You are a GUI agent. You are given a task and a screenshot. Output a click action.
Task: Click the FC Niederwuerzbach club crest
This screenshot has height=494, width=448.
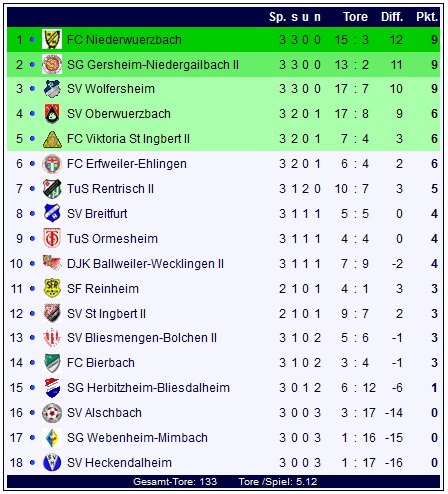(x=52, y=39)
